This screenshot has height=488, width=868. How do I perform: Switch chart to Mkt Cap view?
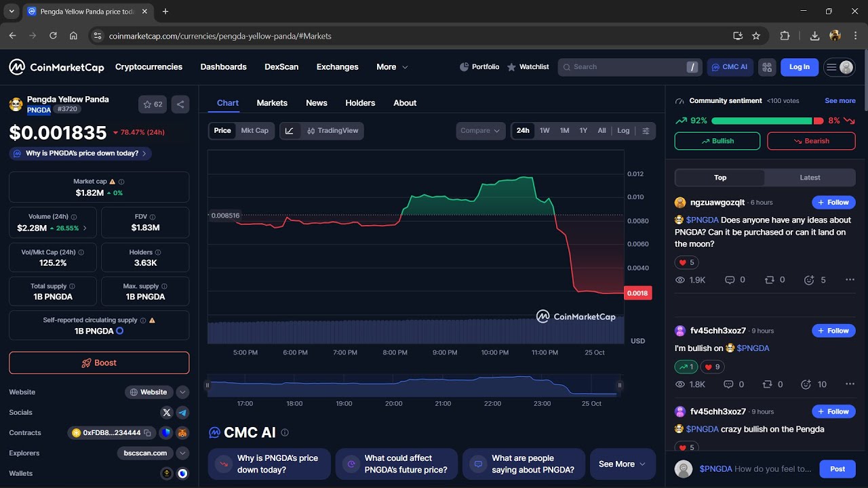(255, 131)
